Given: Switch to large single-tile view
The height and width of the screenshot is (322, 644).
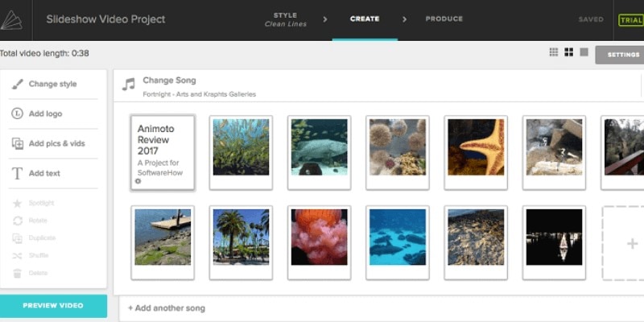Looking at the screenshot, I should pos(584,52).
